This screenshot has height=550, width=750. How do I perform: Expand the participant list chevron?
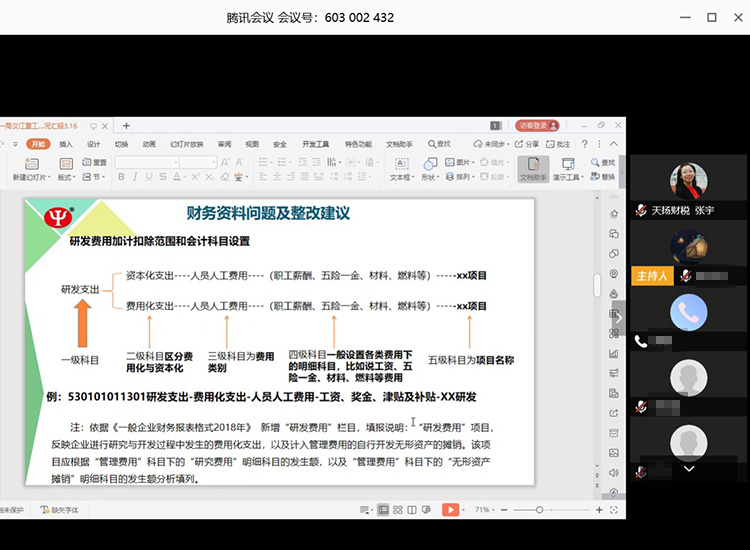pos(688,467)
